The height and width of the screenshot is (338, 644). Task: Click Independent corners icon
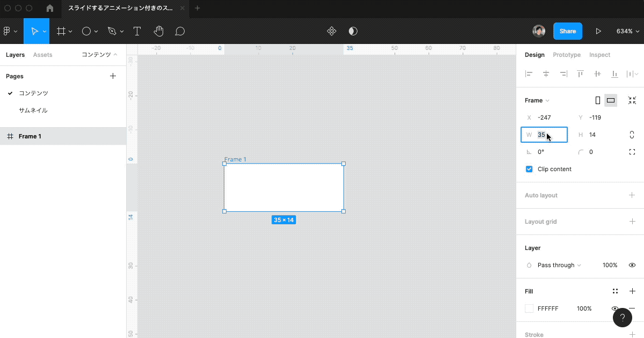point(632,152)
